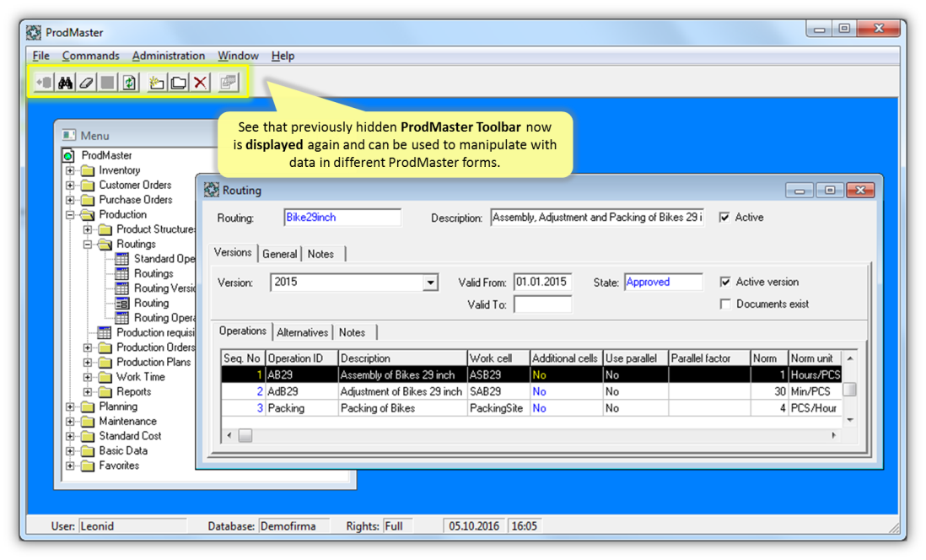This screenshot has height=560, width=926.
Task: Click the eraser Clear toolbar icon
Action: (x=86, y=82)
